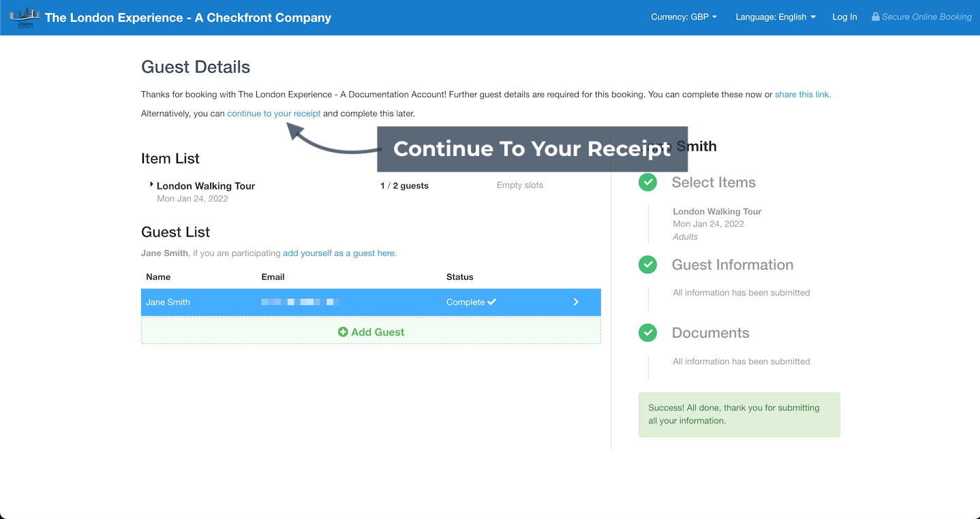The image size is (980, 519).
Task: Select the London Walking Tour item name
Action: coord(206,186)
